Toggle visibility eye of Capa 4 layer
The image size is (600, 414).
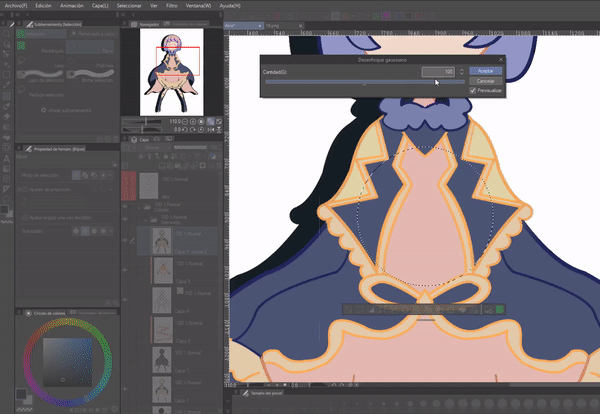point(125,300)
